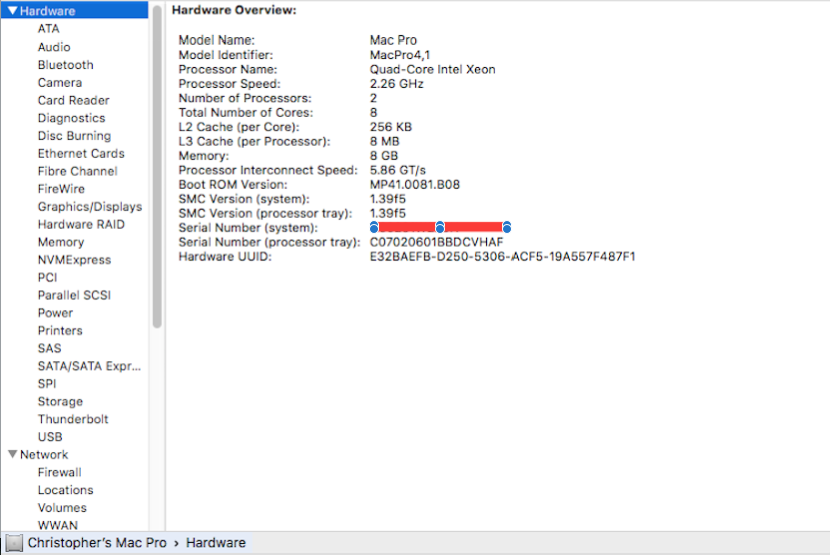Select Bluetooth in the sidebar
Screen dimensions: 830x555
click(x=66, y=65)
